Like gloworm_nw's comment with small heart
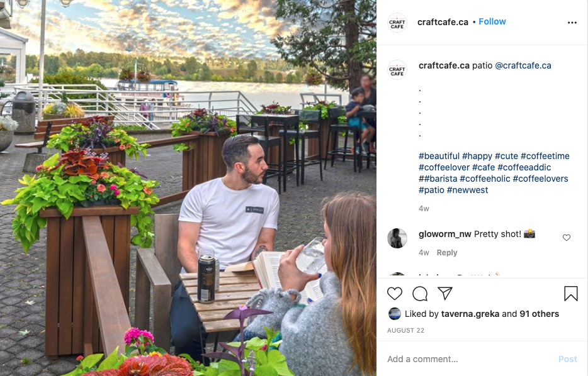 pos(566,238)
